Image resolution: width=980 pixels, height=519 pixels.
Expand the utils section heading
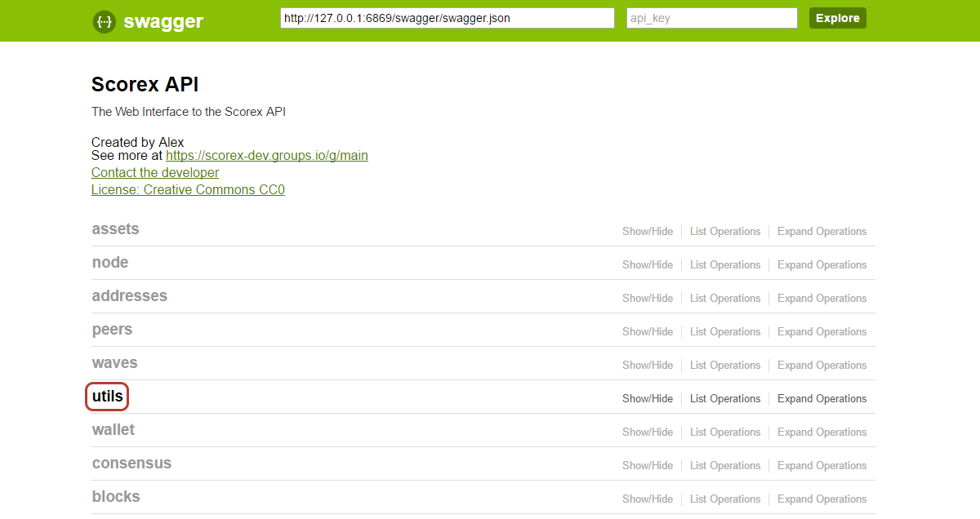(108, 397)
